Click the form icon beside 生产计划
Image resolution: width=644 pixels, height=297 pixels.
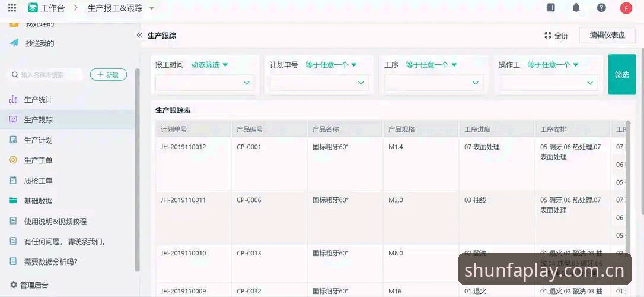pyautogui.click(x=14, y=140)
